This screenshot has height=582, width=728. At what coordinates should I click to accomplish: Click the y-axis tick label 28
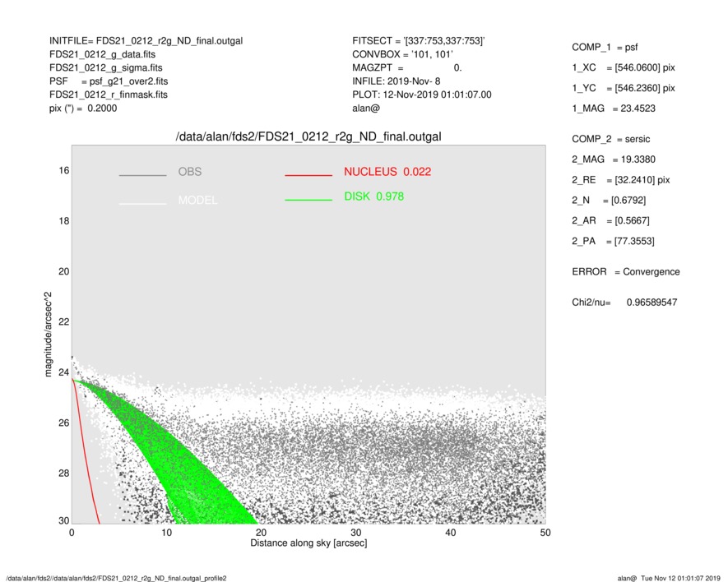63,473
